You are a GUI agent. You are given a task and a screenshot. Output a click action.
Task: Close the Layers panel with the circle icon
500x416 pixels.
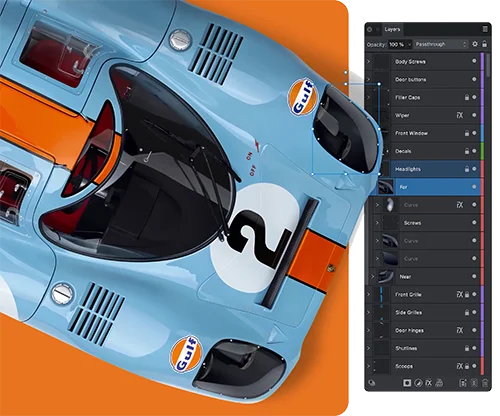click(x=369, y=29)
